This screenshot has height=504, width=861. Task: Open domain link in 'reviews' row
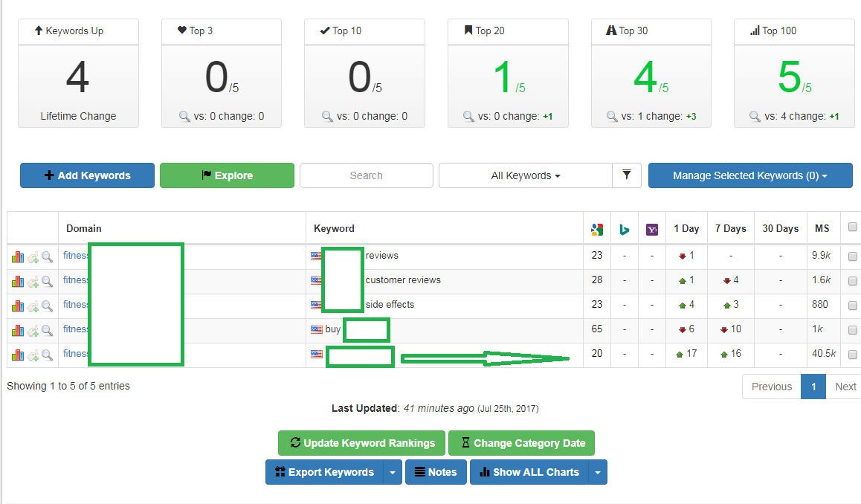click(75, 255)
